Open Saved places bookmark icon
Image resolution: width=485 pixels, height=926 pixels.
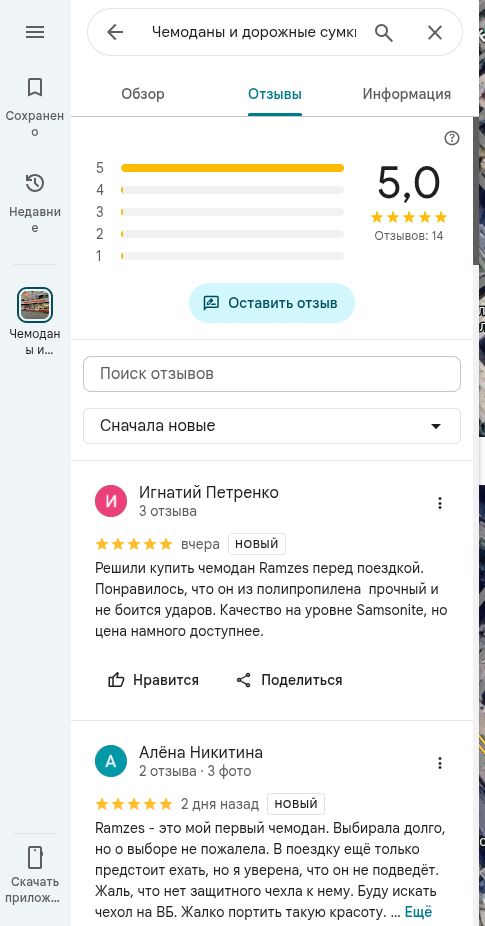(35, 87)
